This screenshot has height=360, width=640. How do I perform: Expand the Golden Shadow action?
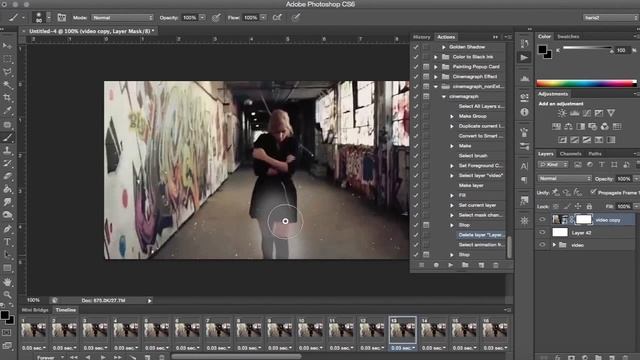tap(444, 47)
